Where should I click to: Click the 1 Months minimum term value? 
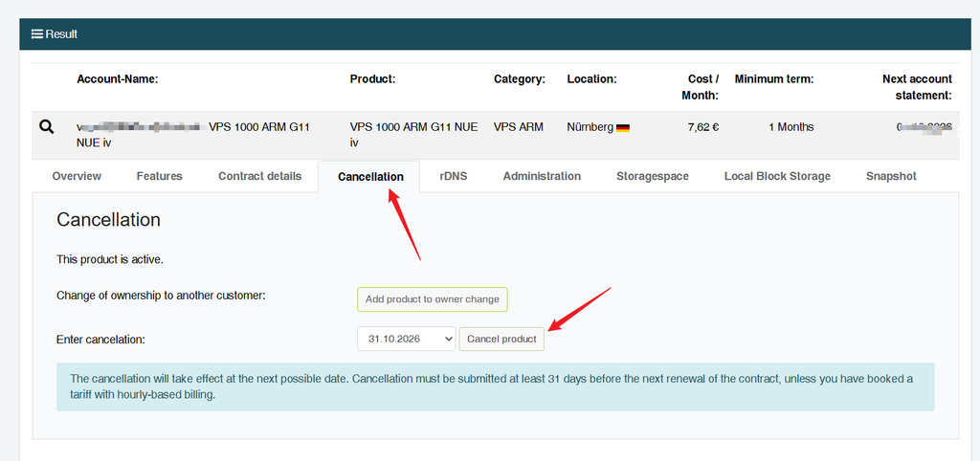(791, 127)
